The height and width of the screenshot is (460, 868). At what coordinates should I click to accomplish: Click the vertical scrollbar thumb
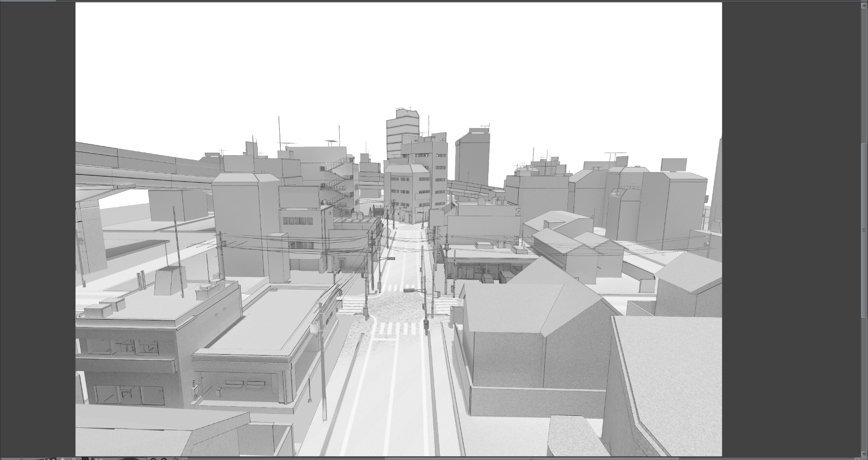click(864, 230)
